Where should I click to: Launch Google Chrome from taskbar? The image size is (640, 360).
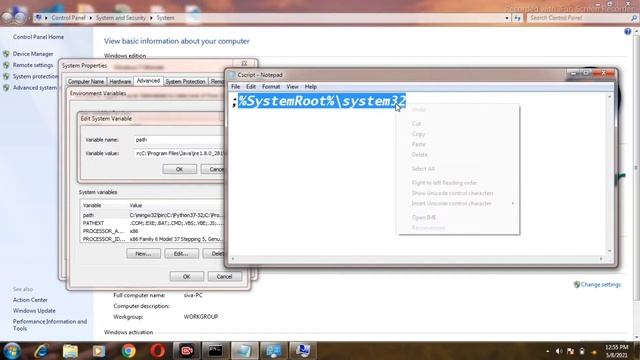[128, 351]
